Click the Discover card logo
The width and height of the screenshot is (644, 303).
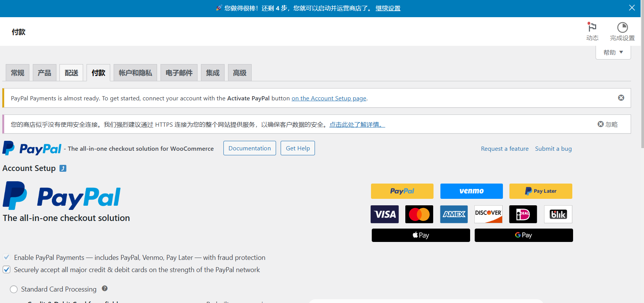(488, 214)
